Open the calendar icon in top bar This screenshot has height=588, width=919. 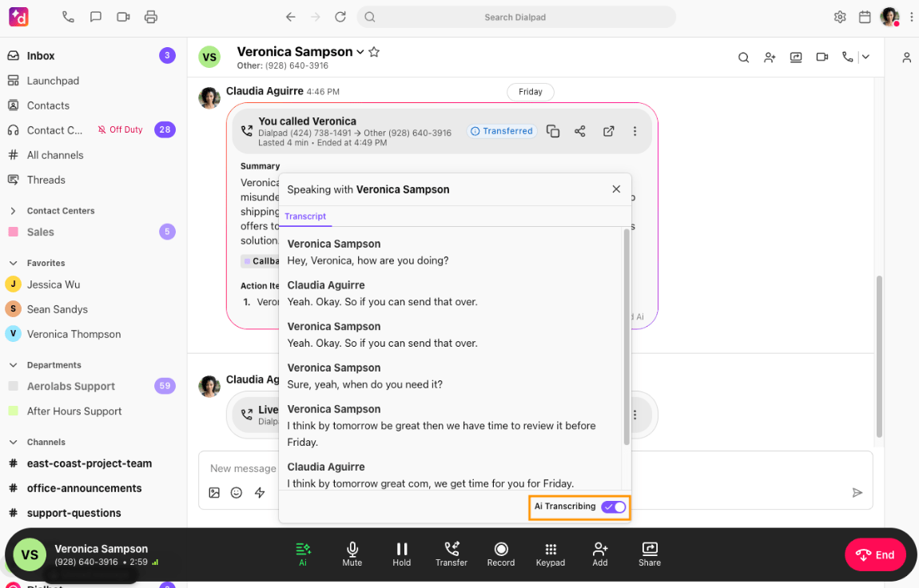(x=865, y=17)
